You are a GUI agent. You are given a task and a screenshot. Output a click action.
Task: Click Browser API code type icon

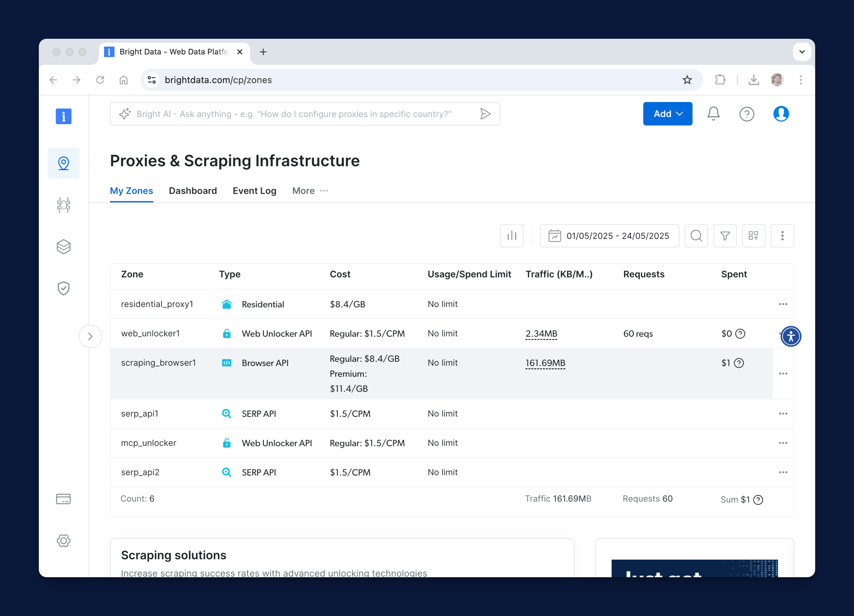pyautogui.click(x=226, y=363)
